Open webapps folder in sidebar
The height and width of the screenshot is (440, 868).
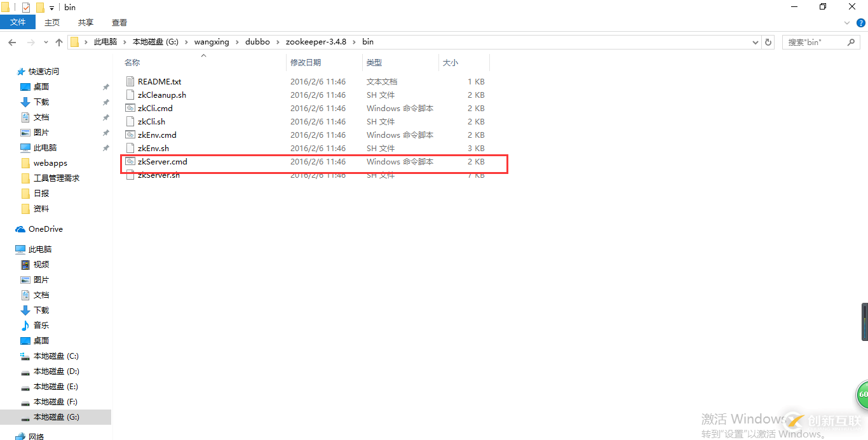[50, 163]
